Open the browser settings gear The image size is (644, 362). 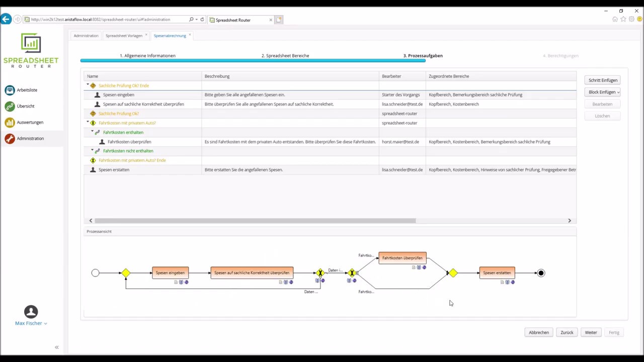tap(631, 20)
